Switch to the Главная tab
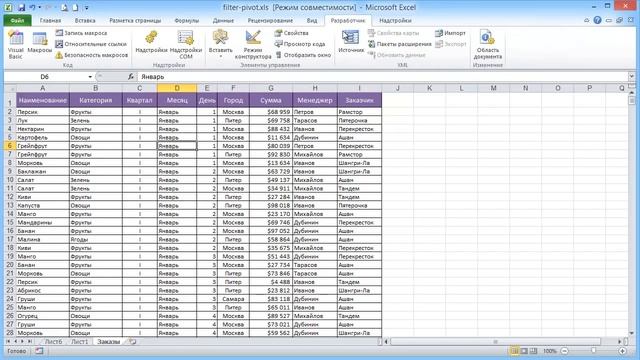This screenshot has height=360, width=640. [x=50, y=20]
